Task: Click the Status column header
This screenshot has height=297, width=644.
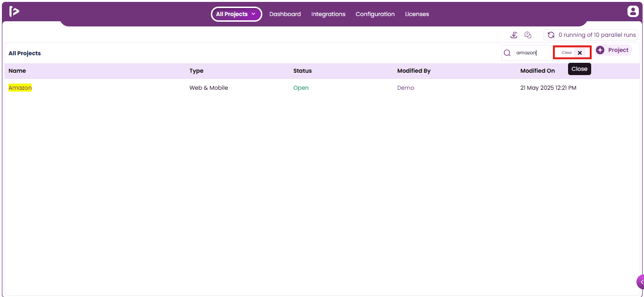Action: point(302,71)
